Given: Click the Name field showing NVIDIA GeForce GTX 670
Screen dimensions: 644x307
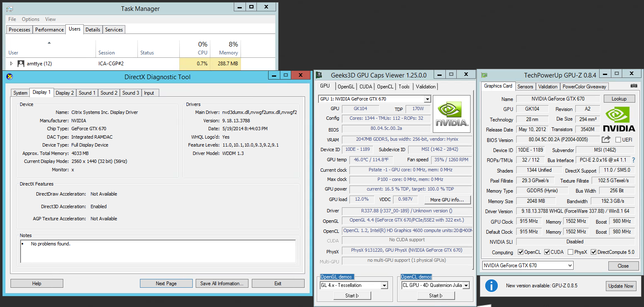Looking at the screenshot, I should click(558, 99).
